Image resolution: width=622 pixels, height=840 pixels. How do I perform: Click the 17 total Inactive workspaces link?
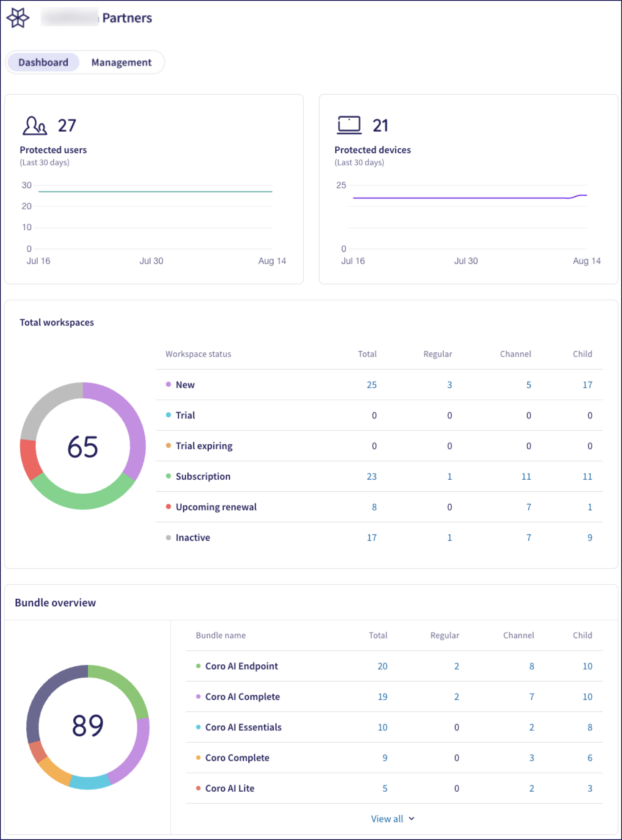[x=372, y=537]
